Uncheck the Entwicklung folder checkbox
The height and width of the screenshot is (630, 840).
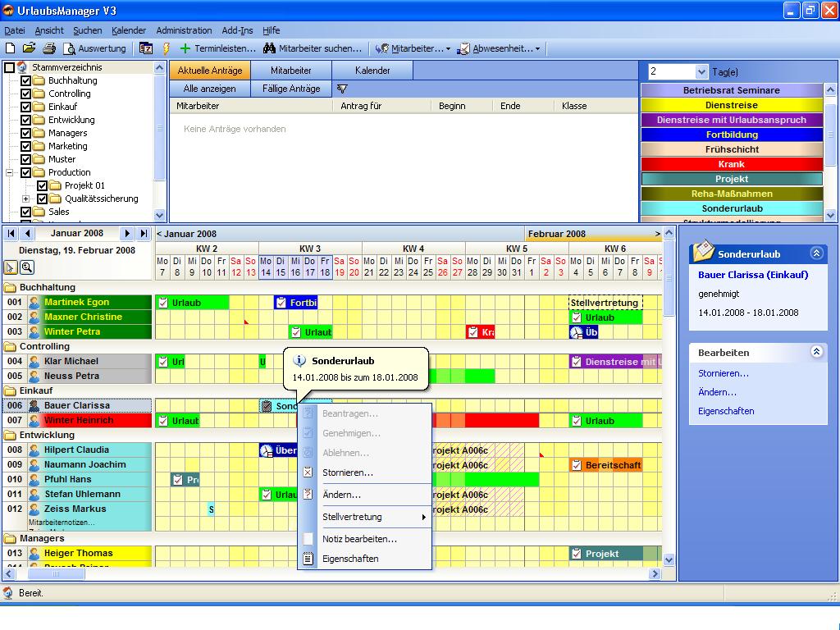(x=25, y=120)
